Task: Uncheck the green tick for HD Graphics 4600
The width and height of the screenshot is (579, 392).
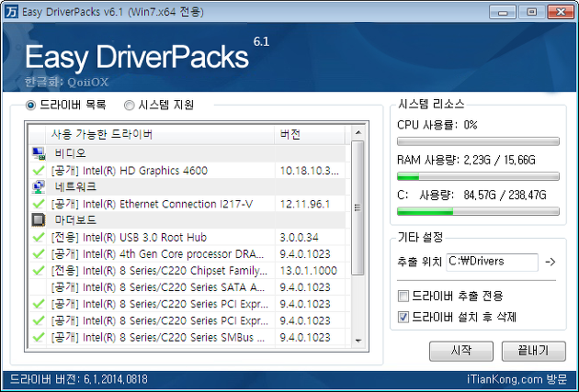Action: (x=39, y=171)
